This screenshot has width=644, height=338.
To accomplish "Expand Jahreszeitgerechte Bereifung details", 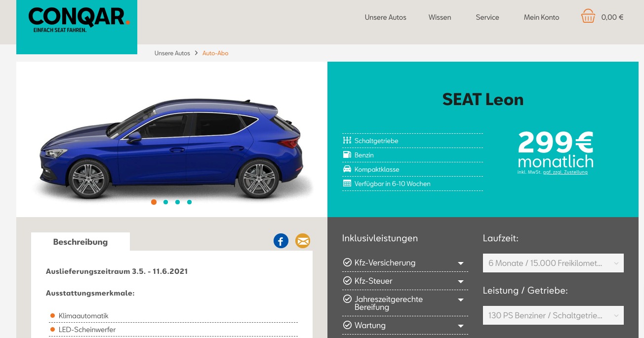I will (461, 300).
